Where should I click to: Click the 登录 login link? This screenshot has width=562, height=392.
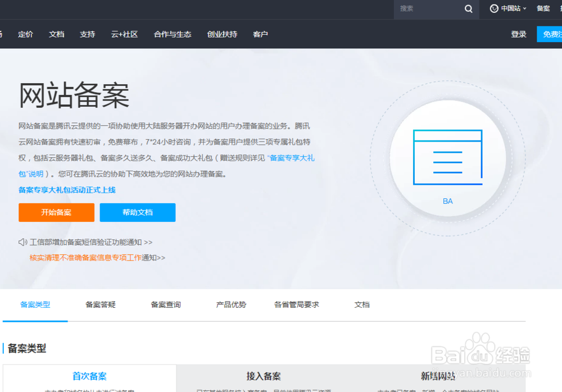point(519,34)
